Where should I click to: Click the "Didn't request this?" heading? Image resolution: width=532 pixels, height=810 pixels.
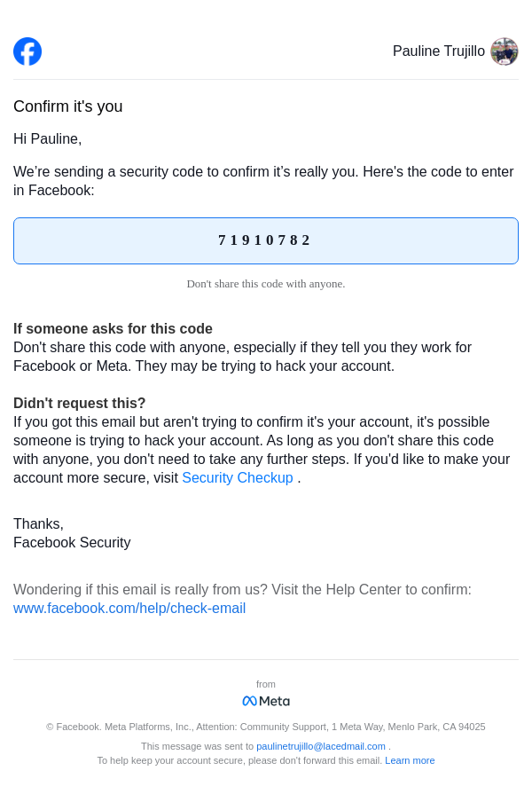point(80,404)
